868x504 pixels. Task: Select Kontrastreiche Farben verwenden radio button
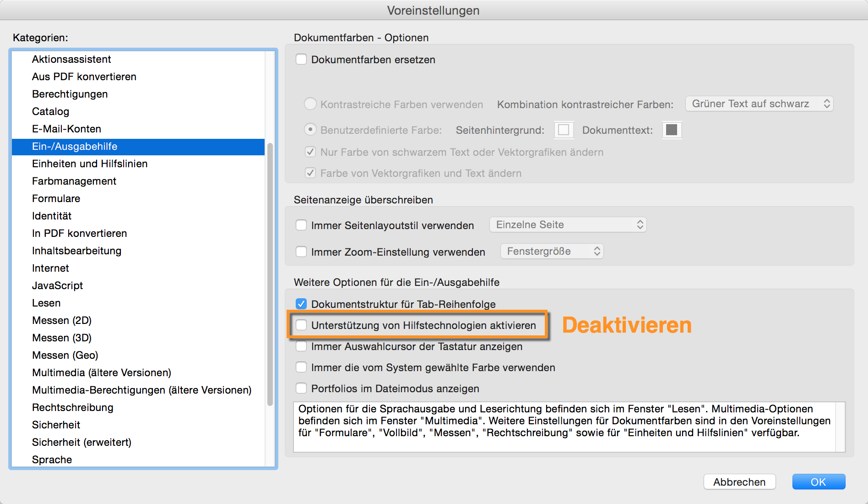pos(310,104)
